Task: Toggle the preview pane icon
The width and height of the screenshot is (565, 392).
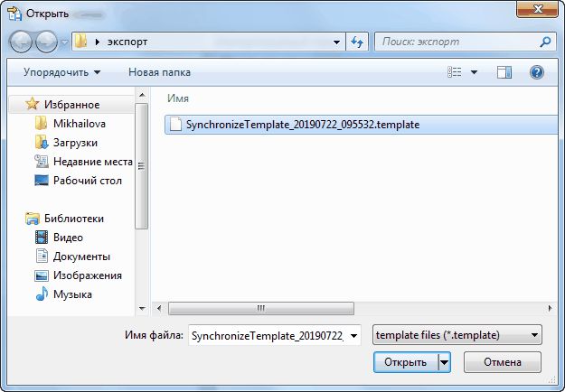Action: pos(505,72)
